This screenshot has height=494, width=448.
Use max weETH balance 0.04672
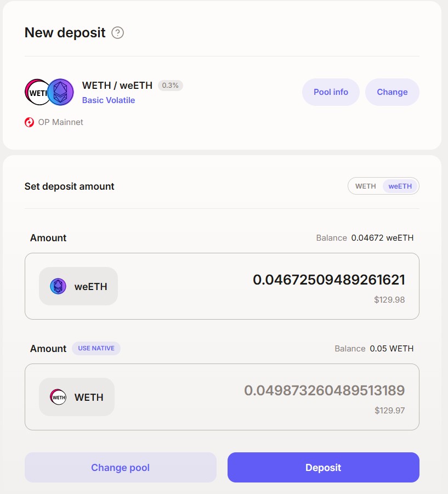tap(365, 238)
